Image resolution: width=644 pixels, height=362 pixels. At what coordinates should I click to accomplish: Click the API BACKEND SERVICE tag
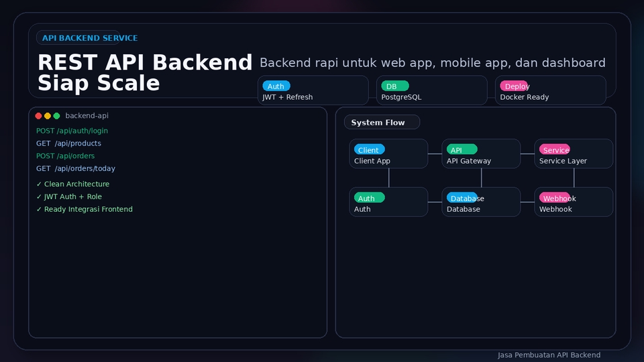[89, 38]
